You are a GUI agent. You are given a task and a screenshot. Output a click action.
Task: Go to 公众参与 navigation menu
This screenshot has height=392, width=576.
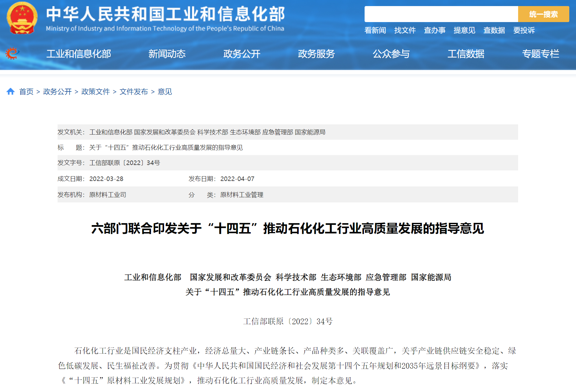(x=391, y=54)
